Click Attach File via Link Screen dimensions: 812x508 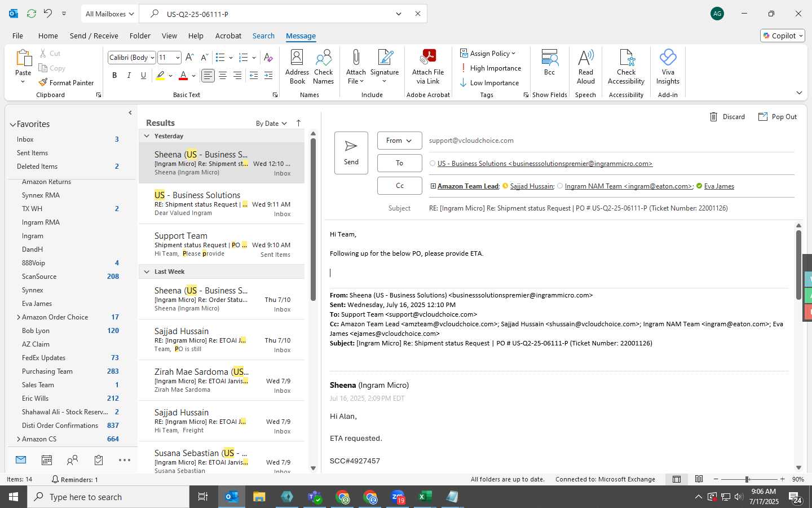(428, 67)
